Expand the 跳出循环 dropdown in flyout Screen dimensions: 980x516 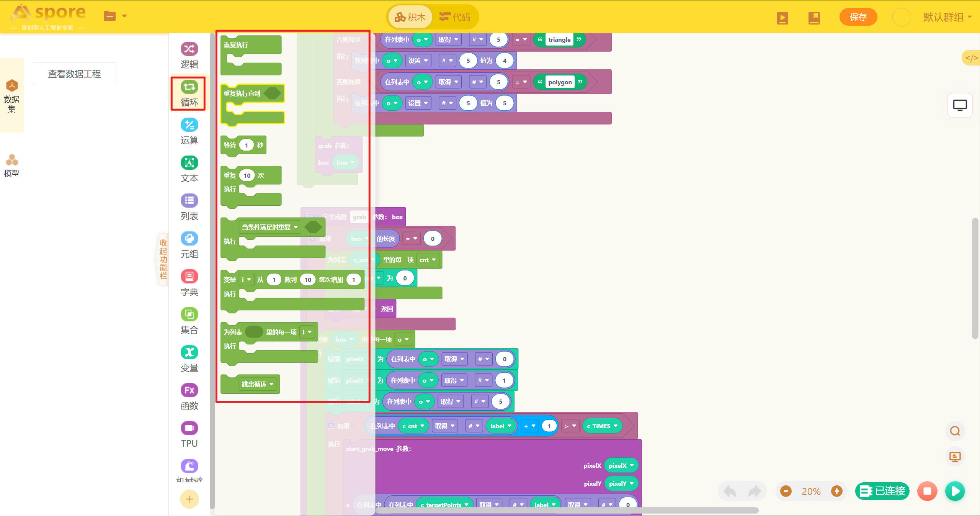click(x=272, y=384)
